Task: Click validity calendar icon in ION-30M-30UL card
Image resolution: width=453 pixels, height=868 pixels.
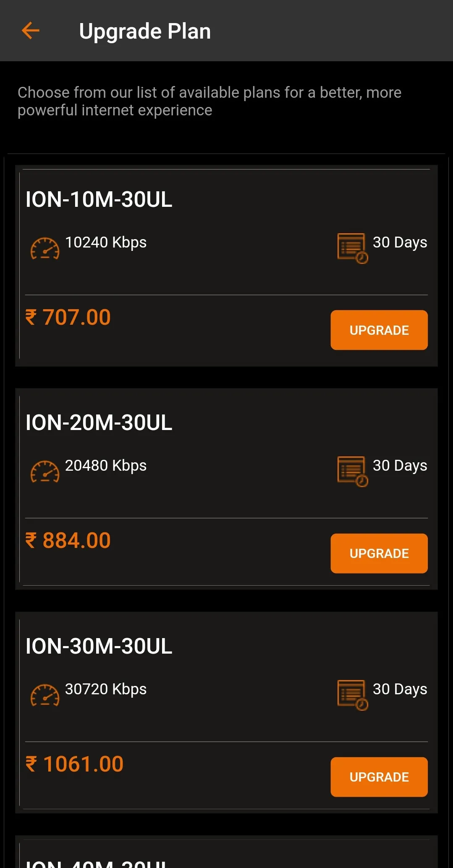Action: 352,695
